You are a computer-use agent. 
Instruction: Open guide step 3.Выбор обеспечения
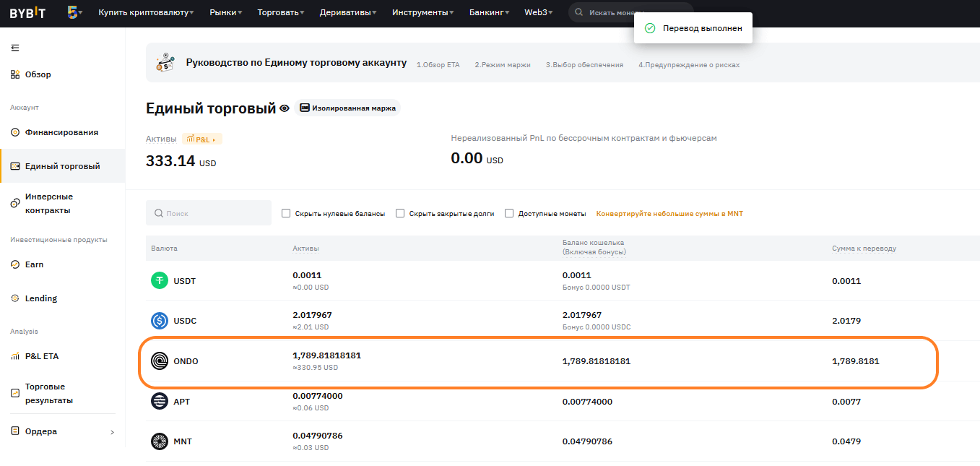tap(584, 65)
